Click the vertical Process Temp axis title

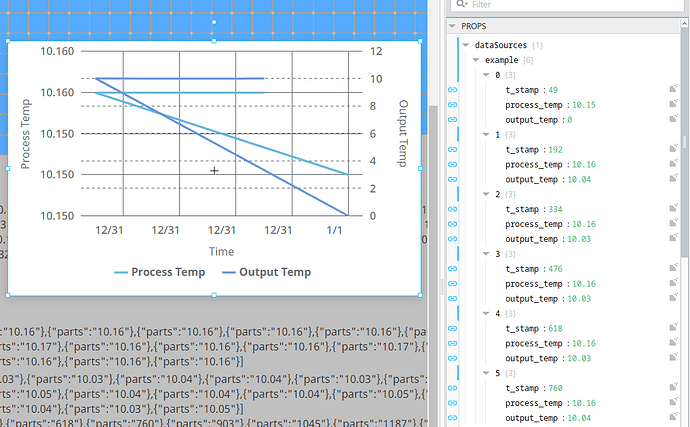26,134
